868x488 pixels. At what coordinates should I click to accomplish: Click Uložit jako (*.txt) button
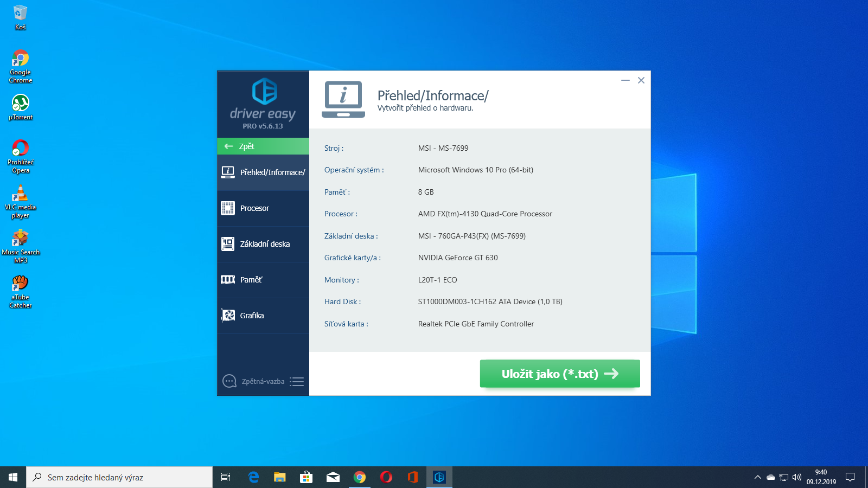pos(560,374)
